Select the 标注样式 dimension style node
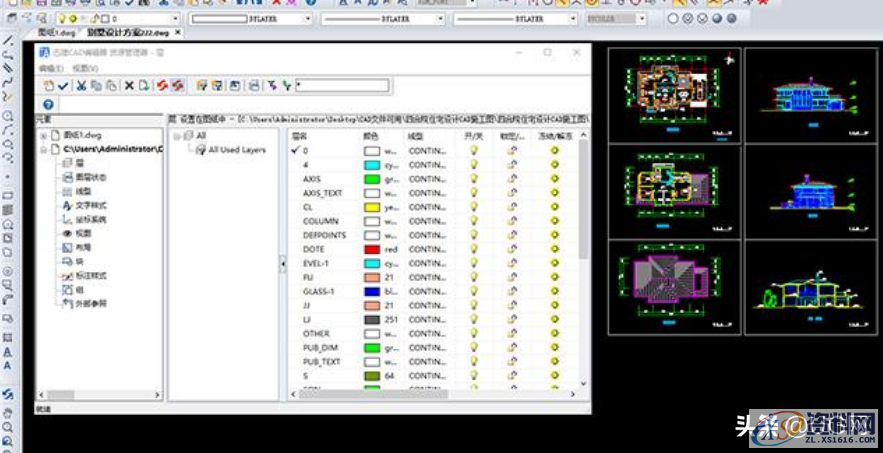Screen dimensions: 883x453 90,275
